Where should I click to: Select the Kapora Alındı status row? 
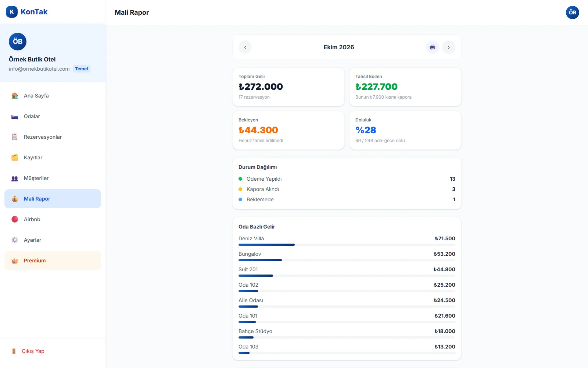pyautogui.click(x=347, y=189)
